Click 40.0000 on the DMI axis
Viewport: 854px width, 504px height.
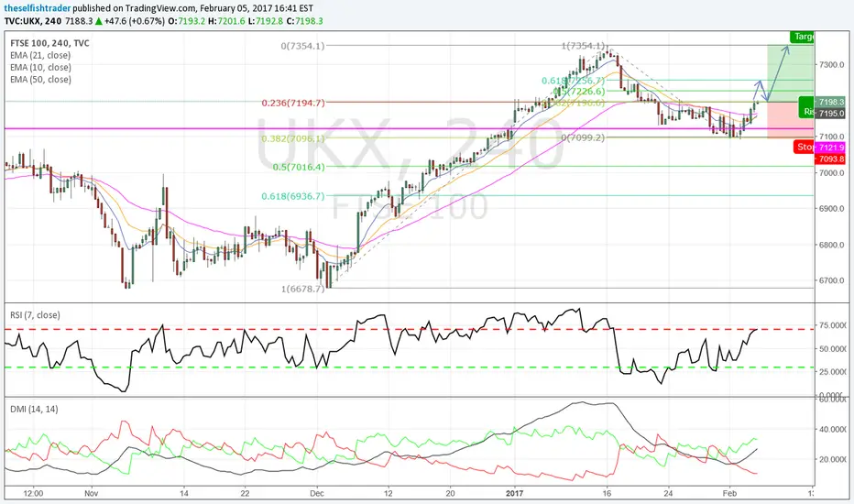[x=832, y=430]
